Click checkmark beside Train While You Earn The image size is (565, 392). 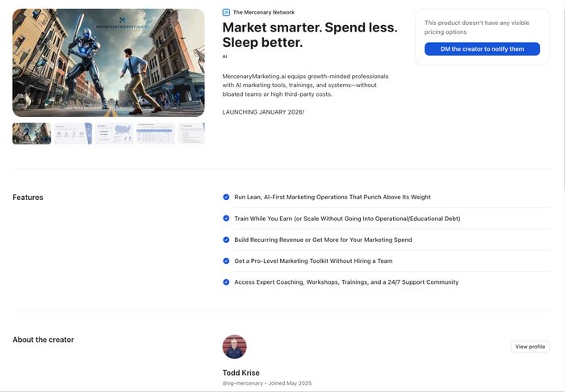226,219
